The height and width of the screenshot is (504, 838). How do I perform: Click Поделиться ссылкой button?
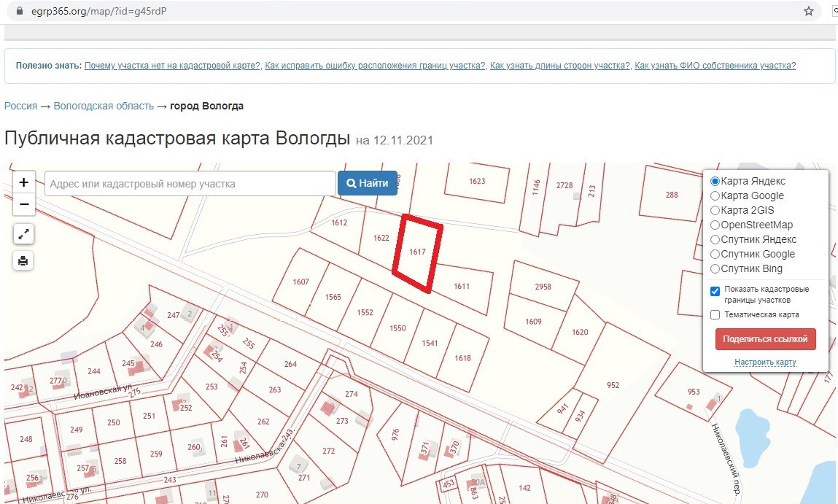[x=765, y=339]
